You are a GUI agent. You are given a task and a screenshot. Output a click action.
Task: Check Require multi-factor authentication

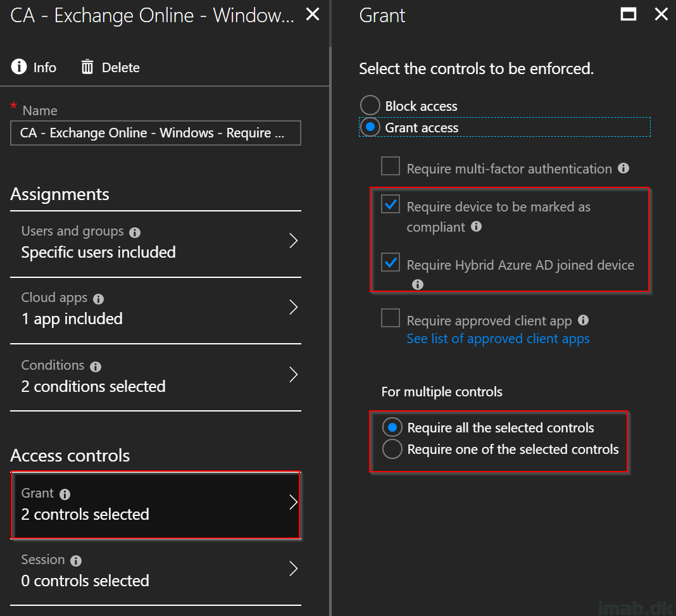pyautogui.click(x=391, y=166)
